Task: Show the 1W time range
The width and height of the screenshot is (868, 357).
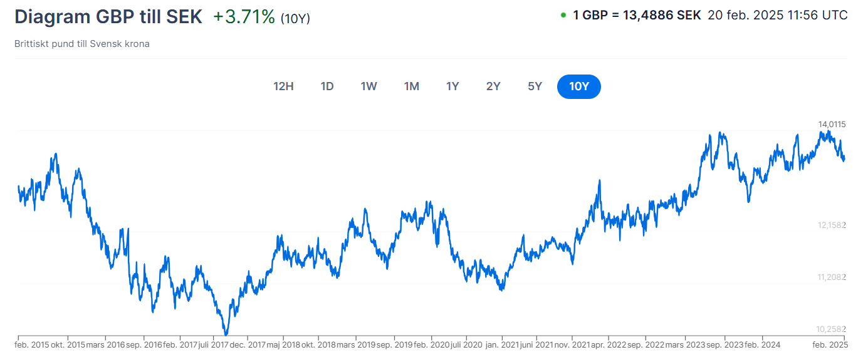Action: pyautogui.click(x=369, y=86)
